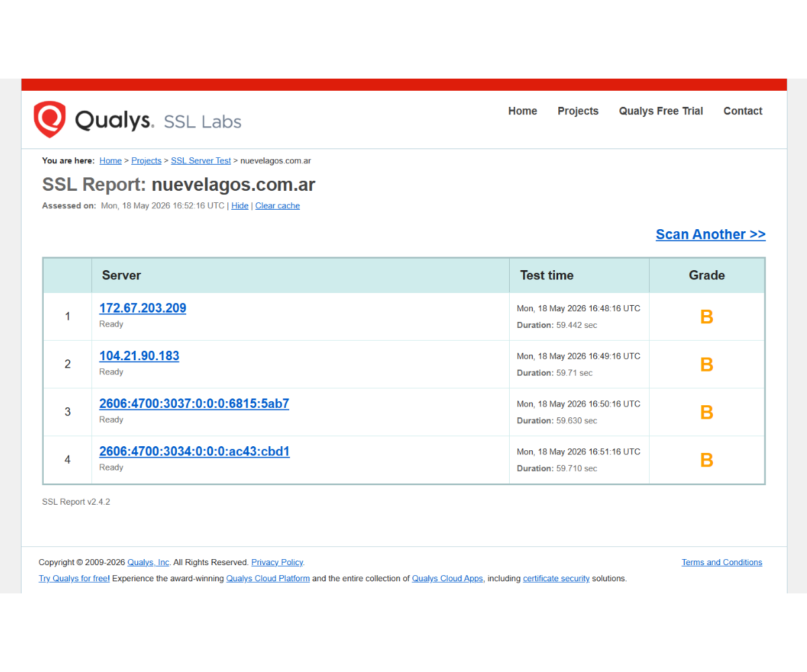Click the assessed on date text

point(163,206)
